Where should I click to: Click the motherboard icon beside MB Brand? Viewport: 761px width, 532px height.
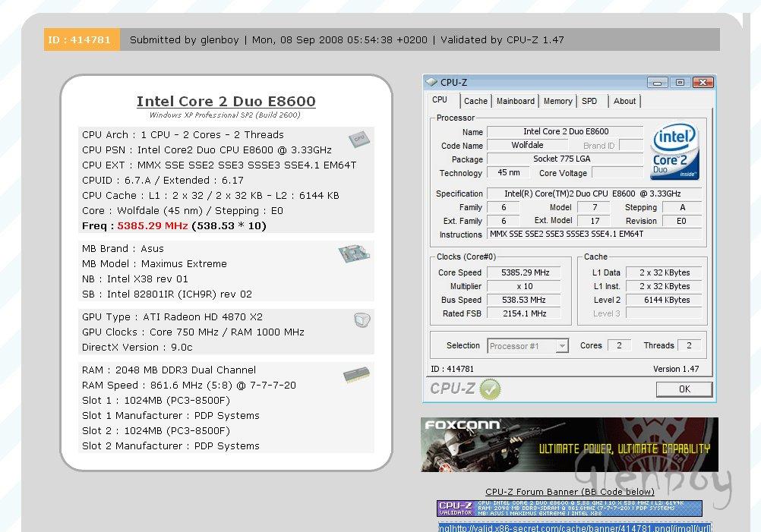tap(353, 254)
